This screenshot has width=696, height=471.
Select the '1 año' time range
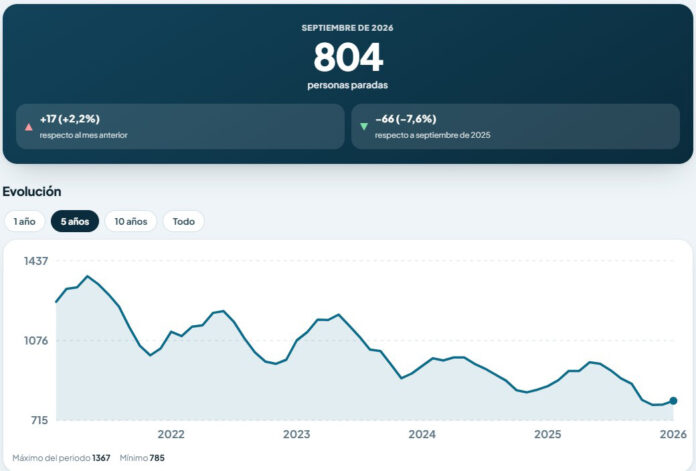[x=24, y=221]
